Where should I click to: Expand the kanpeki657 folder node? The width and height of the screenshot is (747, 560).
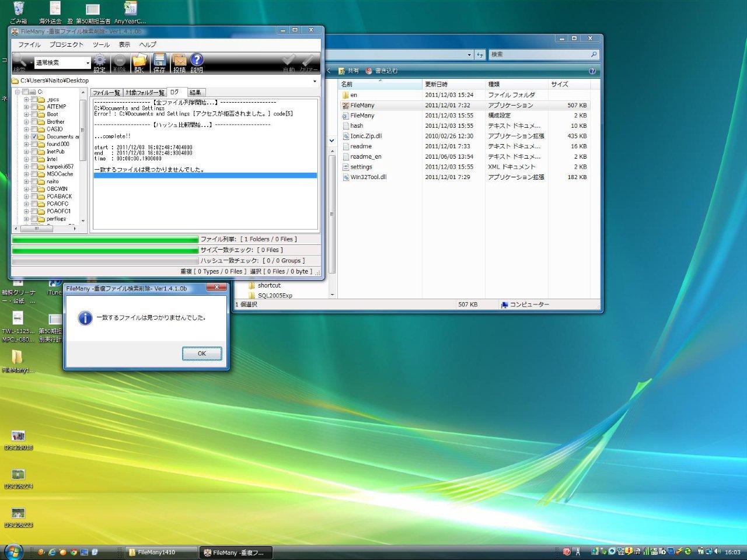coord(26,167)
